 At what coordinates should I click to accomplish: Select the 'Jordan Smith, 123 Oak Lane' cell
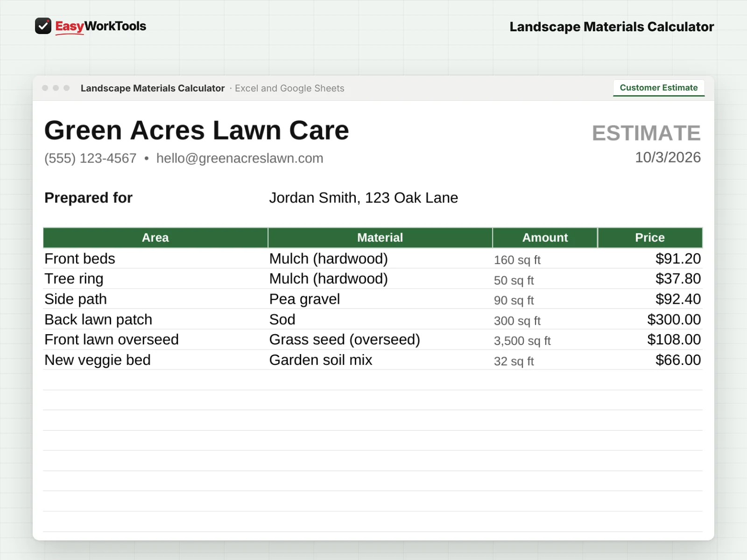point(363,198)
